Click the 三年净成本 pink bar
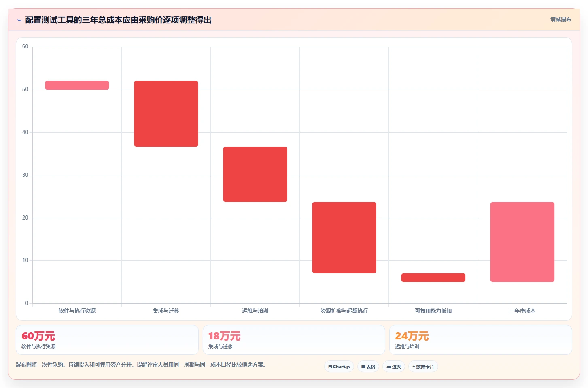 coord(522,242)
